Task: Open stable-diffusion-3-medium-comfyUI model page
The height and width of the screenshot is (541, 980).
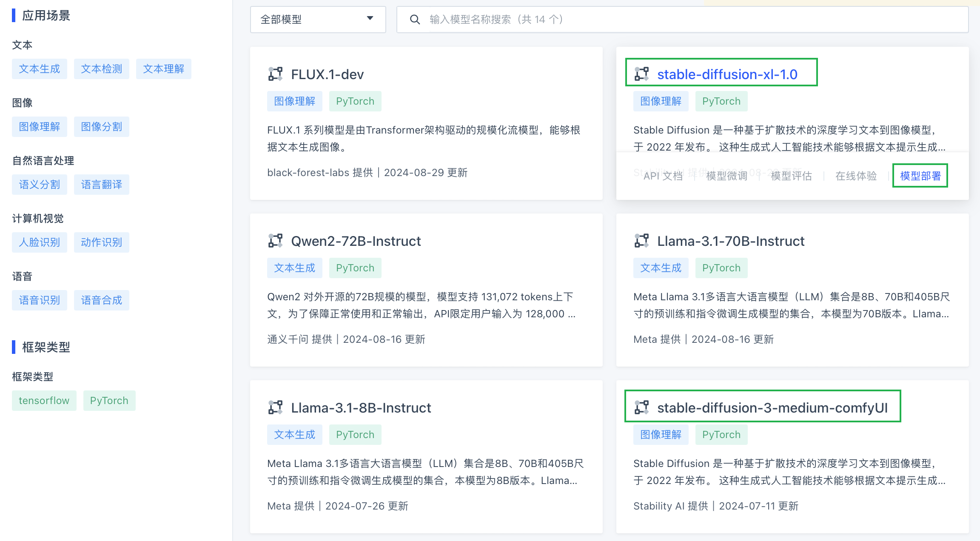Action: [x=772, y=408]
